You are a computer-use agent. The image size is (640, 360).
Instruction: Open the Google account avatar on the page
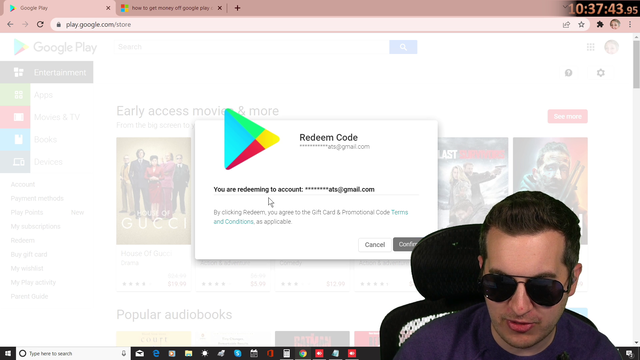tap(611, 47)
